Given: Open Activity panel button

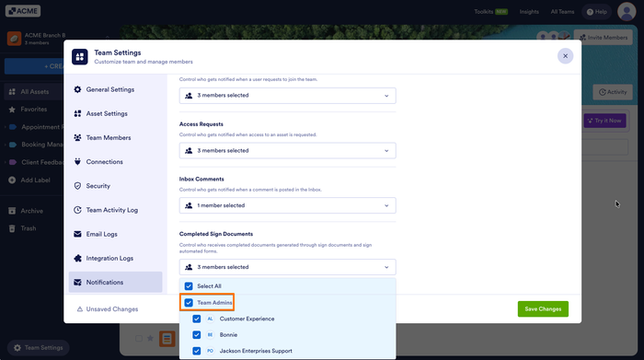Looking at the screenshot, I should click(613, 92).
